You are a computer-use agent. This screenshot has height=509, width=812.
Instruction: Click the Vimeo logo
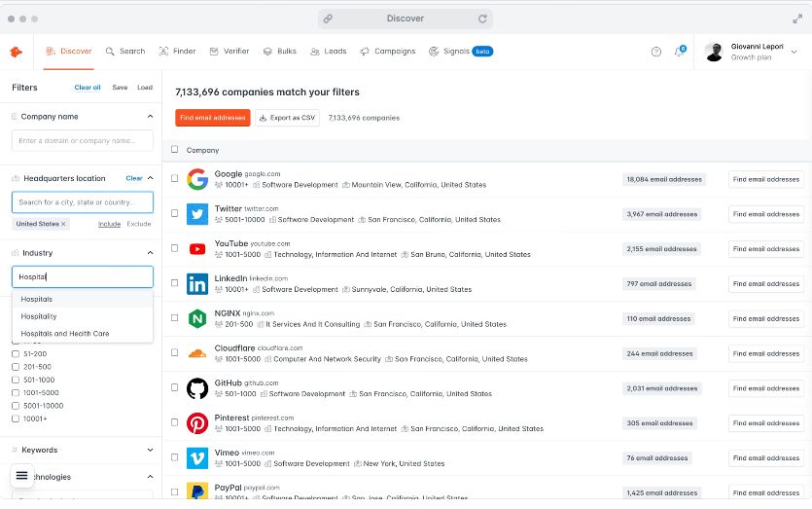click(197, 458)
